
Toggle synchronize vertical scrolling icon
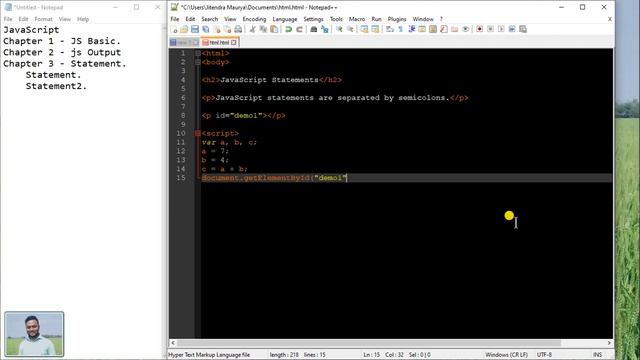pyautogui.click(x=364, y=29)
